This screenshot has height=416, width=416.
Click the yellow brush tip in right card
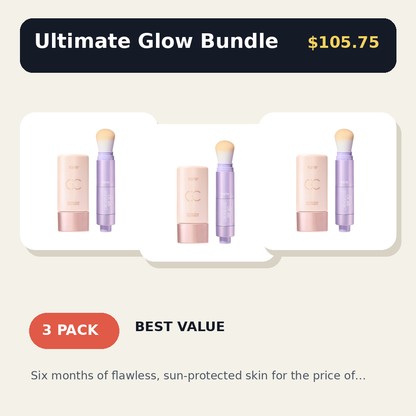(344, 137)
